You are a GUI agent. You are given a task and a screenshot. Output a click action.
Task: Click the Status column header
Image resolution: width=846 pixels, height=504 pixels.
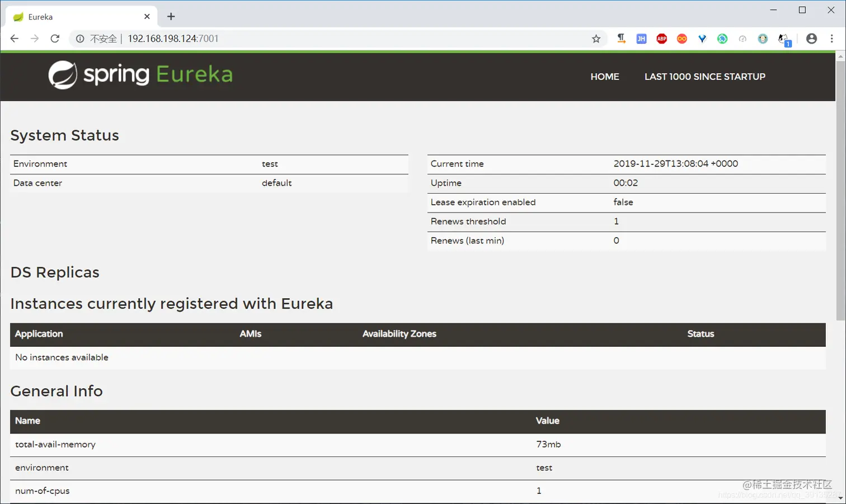click(701, 334)
